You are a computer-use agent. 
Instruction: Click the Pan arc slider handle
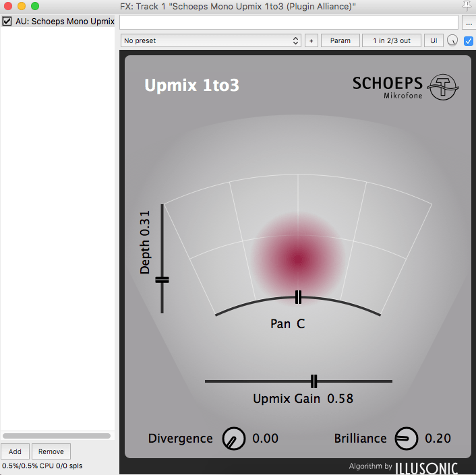pos(299,297)
